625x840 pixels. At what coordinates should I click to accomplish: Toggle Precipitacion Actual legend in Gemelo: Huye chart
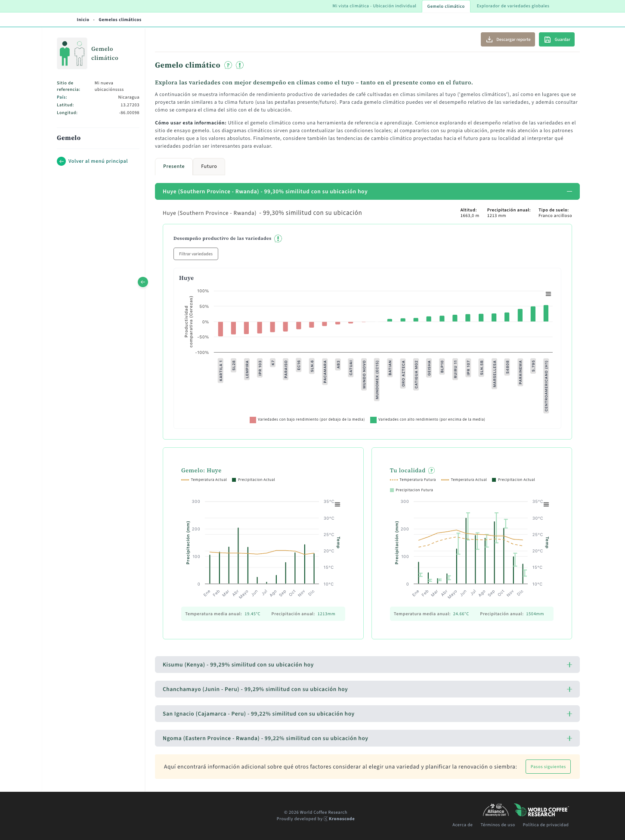coord(253,480)
